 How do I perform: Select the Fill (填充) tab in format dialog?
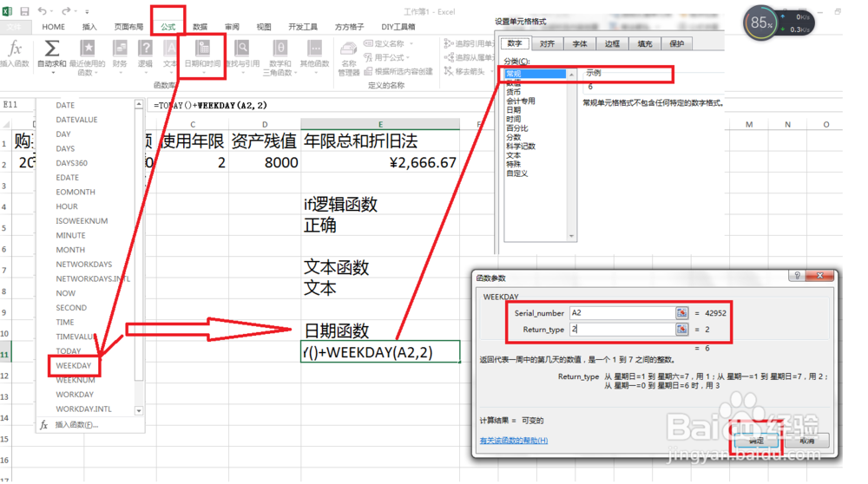click(644, 43)
